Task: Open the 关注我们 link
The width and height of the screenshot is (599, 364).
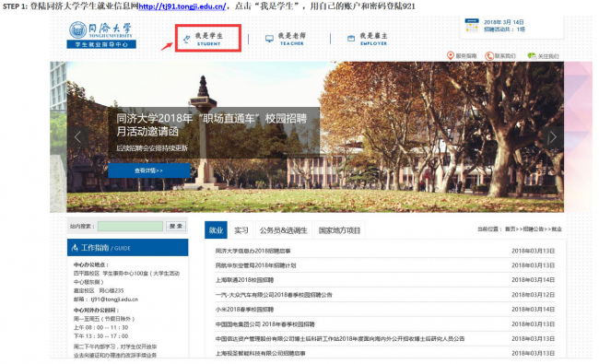Action: point(548,56)
